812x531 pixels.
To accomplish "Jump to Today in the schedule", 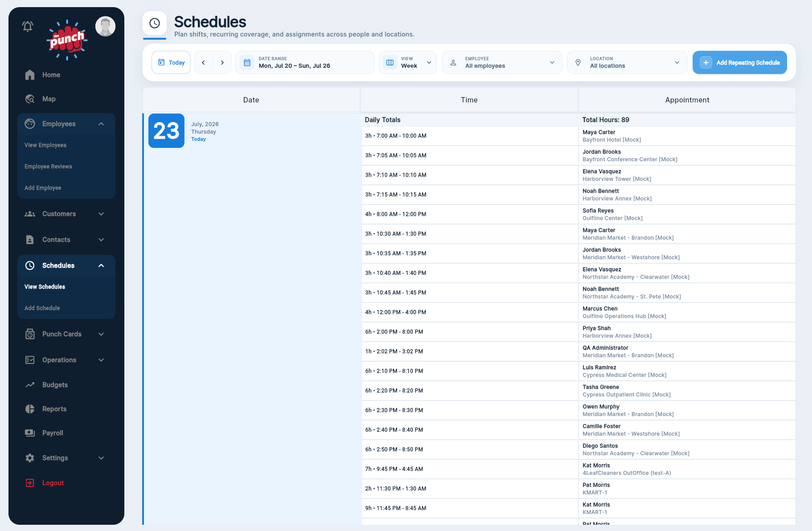I will coord(171,62).
